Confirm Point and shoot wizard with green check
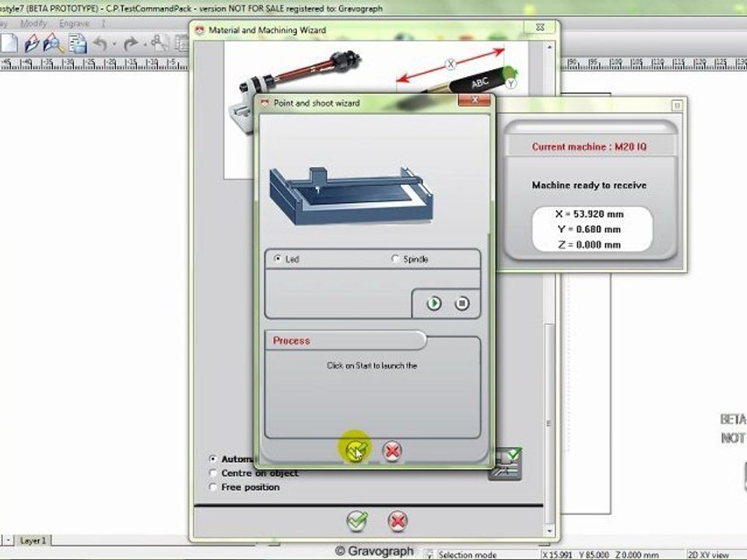This screenshot has height=560, width=747. (356, 450)
